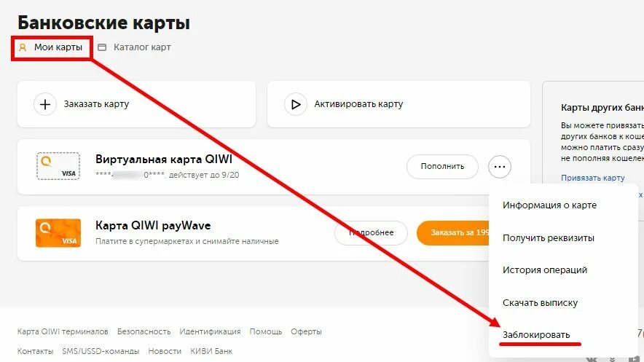Click the orange Заказать за 199 button
Viewport: 644px width, 362px height.
453,233
